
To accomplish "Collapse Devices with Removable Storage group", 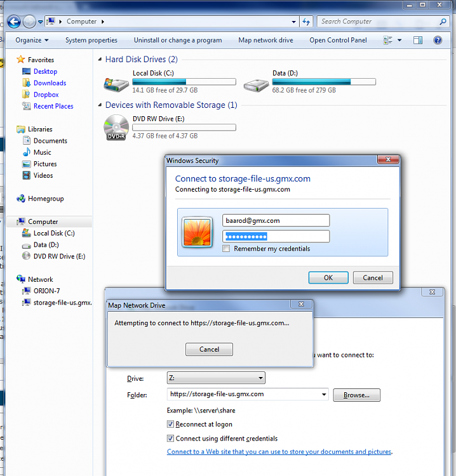I will pyautogui.click(x=100, y=105).
